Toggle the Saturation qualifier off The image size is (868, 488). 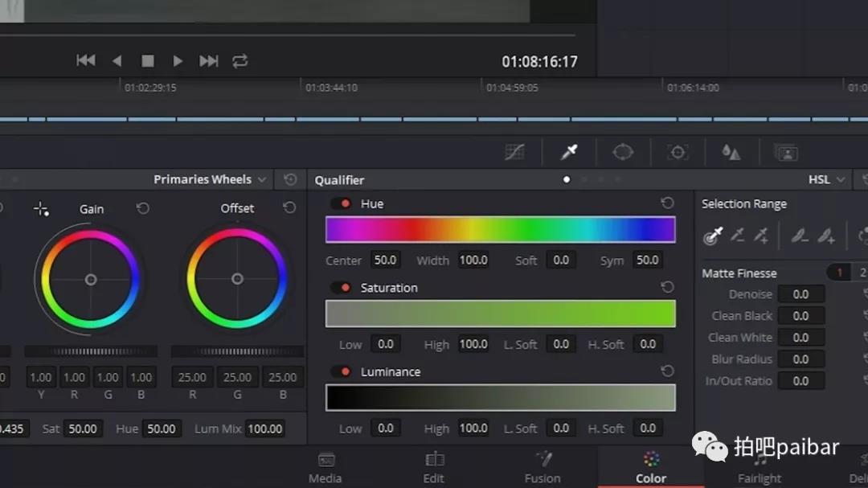342,288
